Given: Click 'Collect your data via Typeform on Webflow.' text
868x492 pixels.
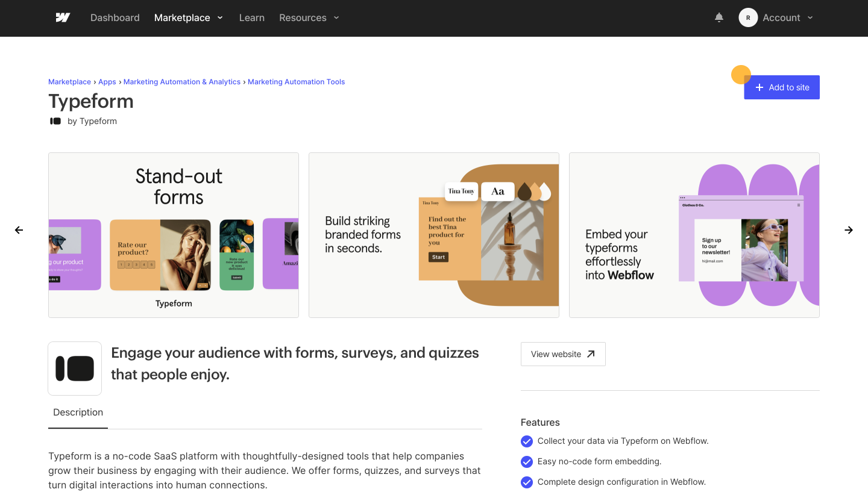Looking at the screenshot, I should click(623, 441).
